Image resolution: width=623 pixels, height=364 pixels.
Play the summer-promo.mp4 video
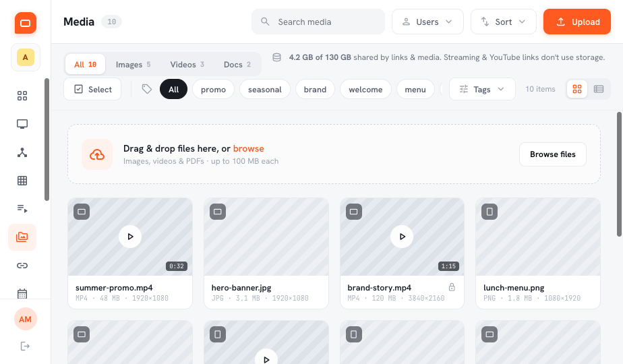coord(130,237)
